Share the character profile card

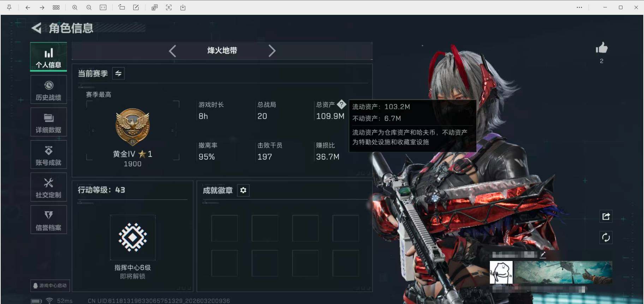(606, 216)
